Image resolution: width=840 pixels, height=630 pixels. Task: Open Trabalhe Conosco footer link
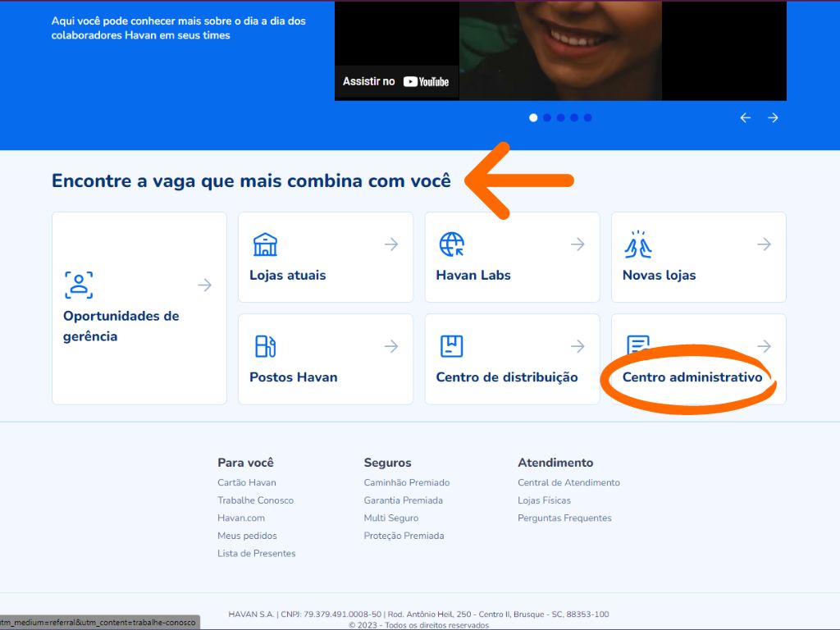256,500
